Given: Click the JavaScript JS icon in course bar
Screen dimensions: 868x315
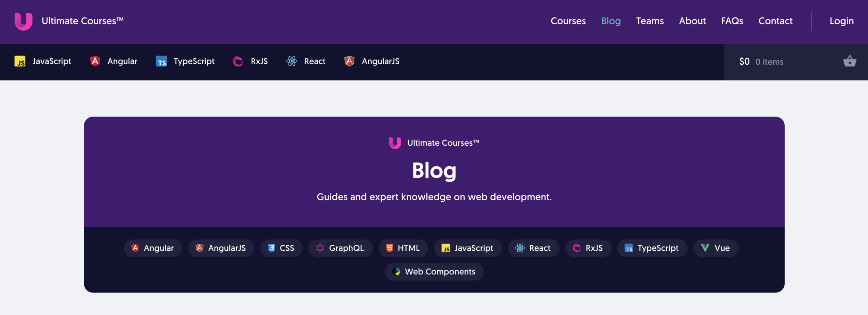Looking at the screenshot, I should click(20, 61).
